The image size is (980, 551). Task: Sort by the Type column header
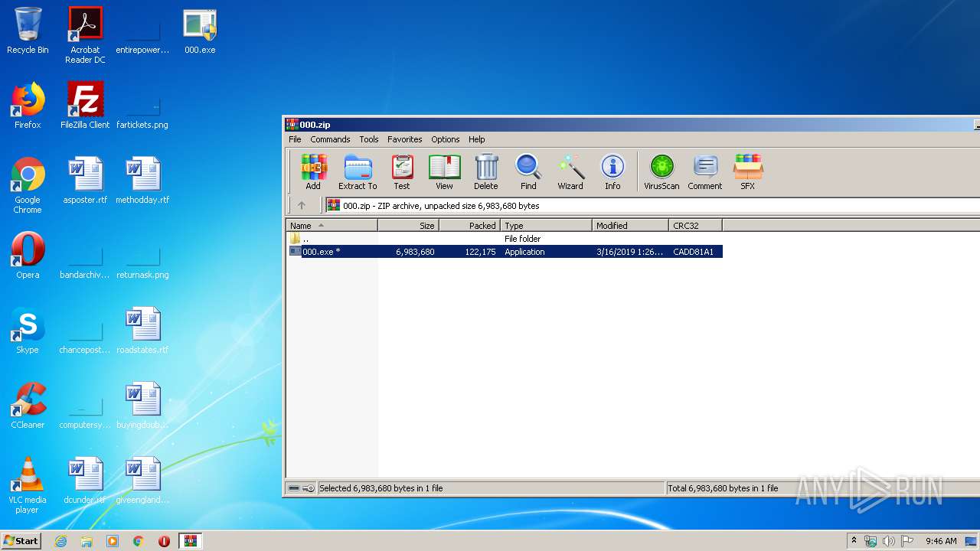(x=547, y=226)
